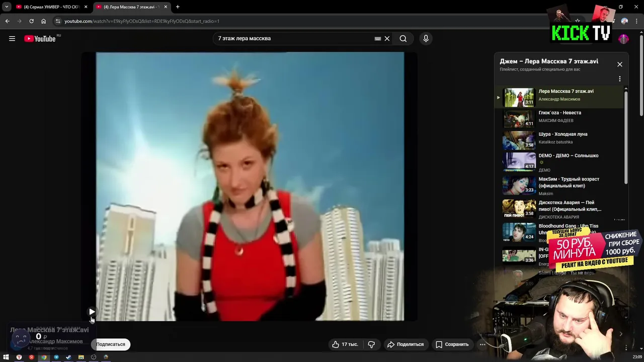The width and height of the screenshot is (644, 362).
Task: Click channel name Александр Максимов in playlist
Action: (559, 100)
